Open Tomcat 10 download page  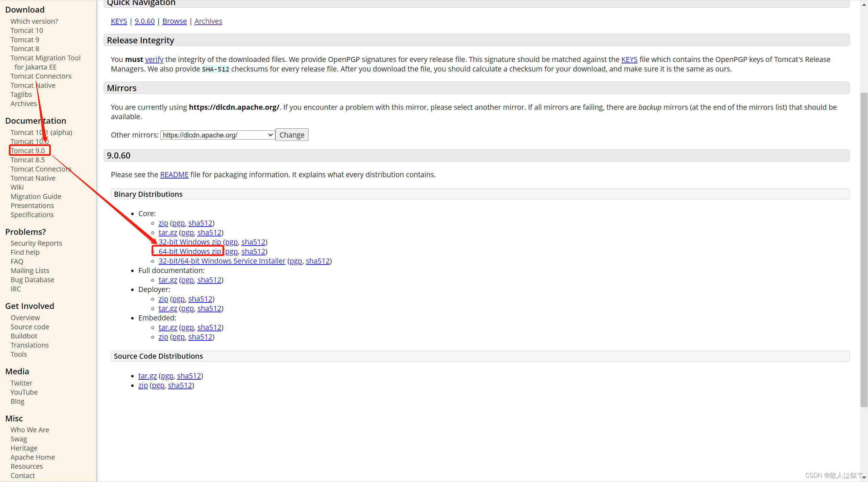point(27,30)
